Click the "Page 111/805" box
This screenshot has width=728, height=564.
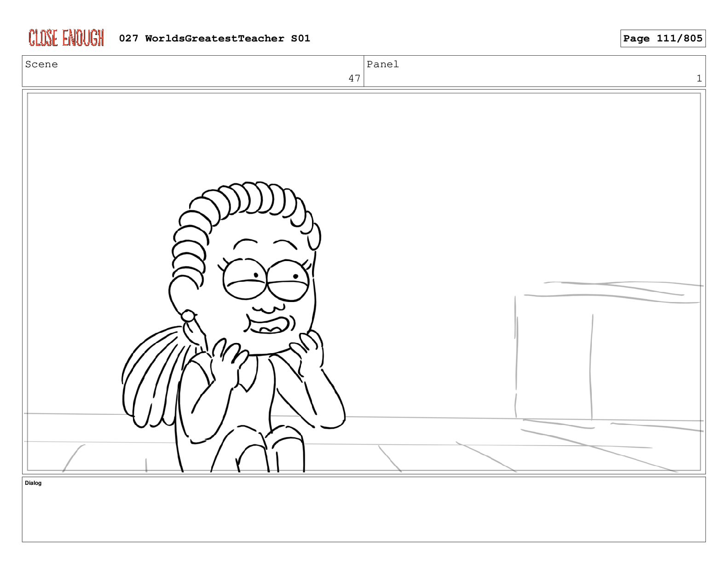point(663,38)
